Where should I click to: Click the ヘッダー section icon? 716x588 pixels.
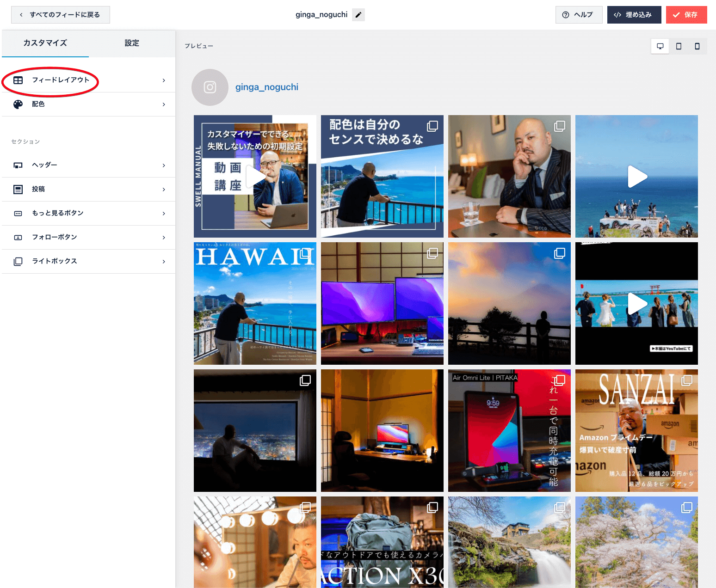pos(18,165)
